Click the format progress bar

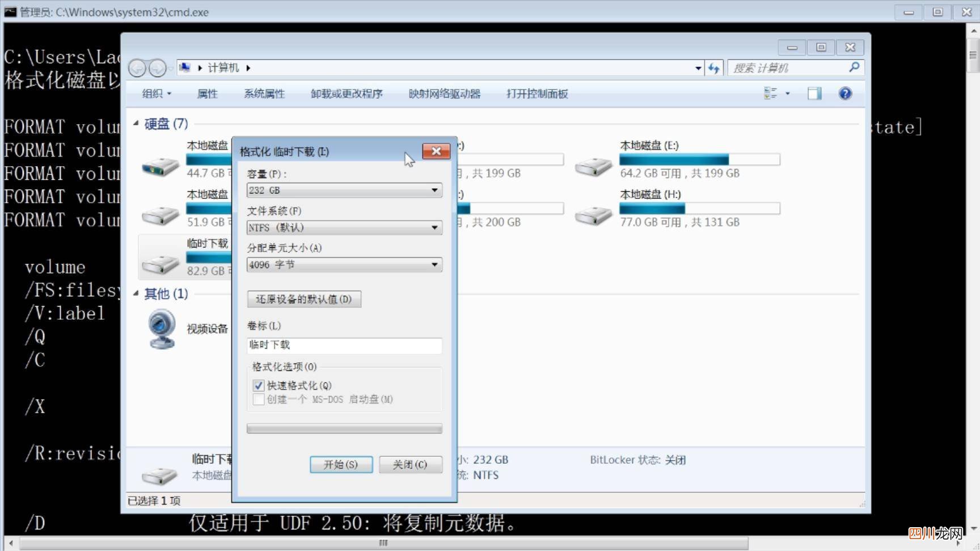click(x=344, y=429)
